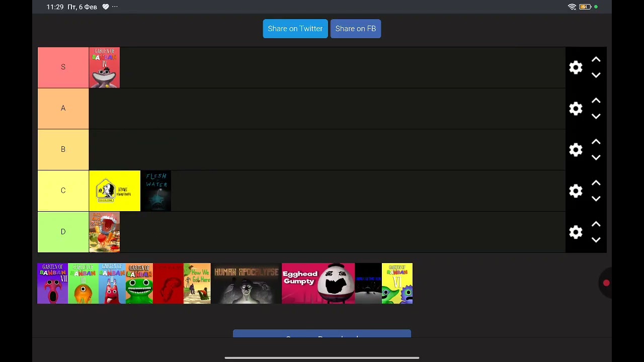This screenshot has height=362, width=644.
Task: Tap the battery status icon
Action: [x=585, y=7]
